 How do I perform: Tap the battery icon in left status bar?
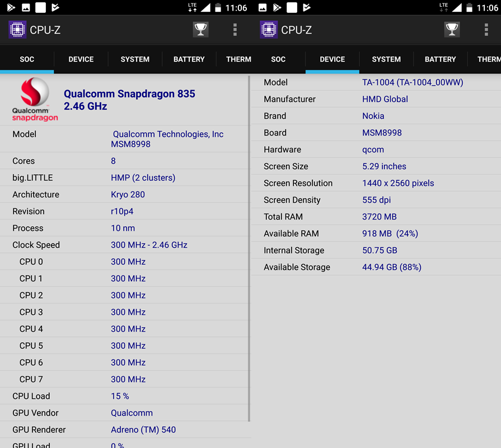218,7
